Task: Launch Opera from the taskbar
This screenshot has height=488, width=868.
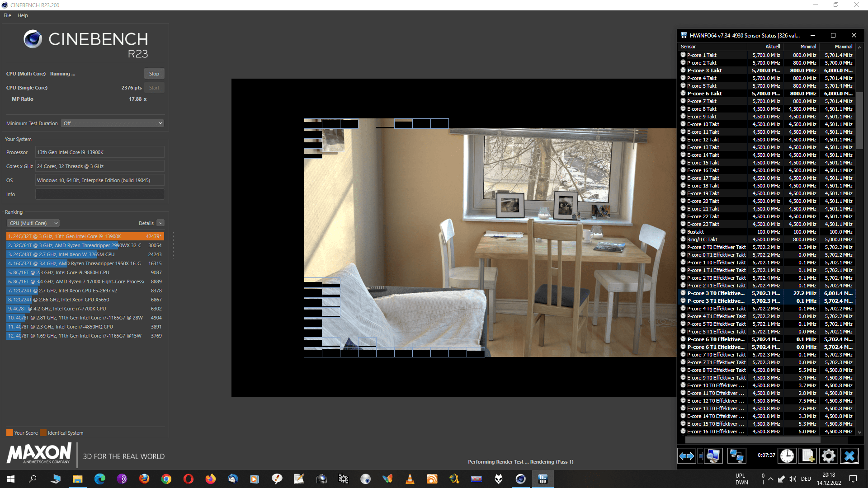Action: 189,479
